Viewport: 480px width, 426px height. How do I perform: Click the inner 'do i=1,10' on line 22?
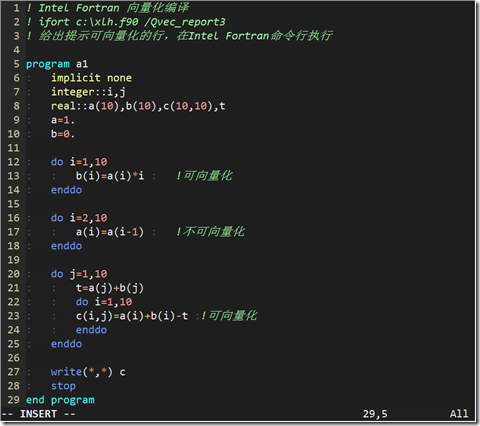click(x=104, y=302)
